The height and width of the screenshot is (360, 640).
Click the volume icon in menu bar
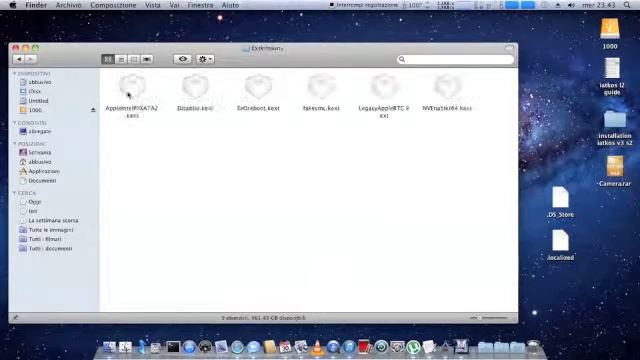pos(571,5)
